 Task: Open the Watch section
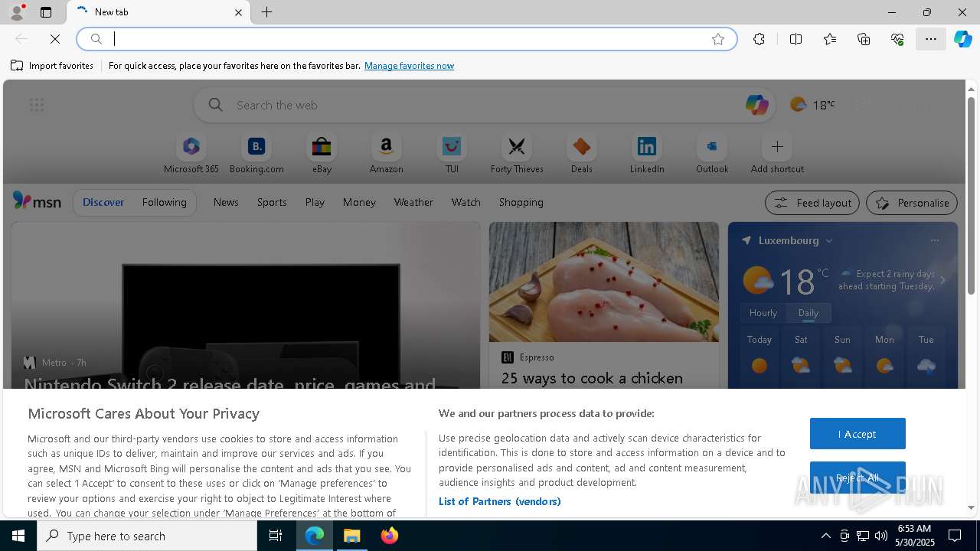tap(466, 202)
